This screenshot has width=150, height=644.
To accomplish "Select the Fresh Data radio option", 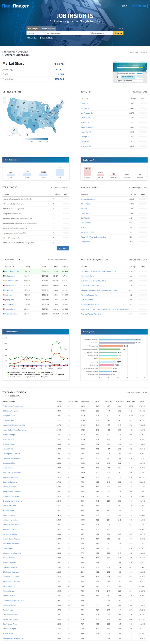I will 28,38.
